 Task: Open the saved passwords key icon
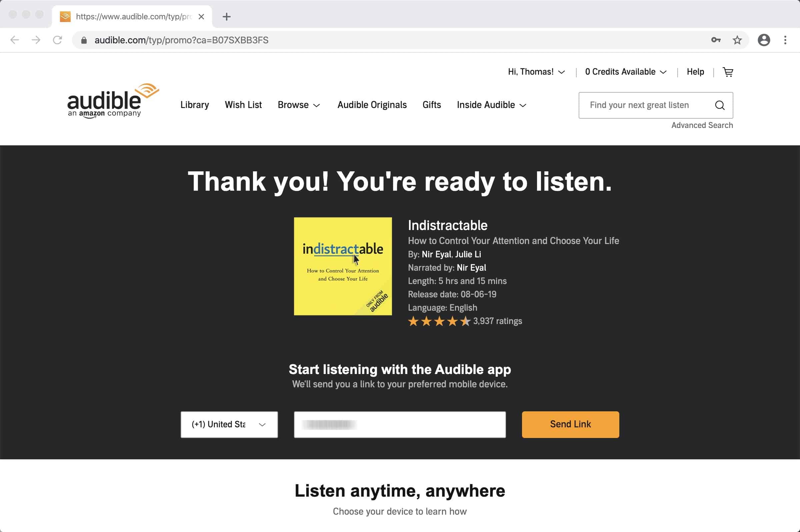716,40
